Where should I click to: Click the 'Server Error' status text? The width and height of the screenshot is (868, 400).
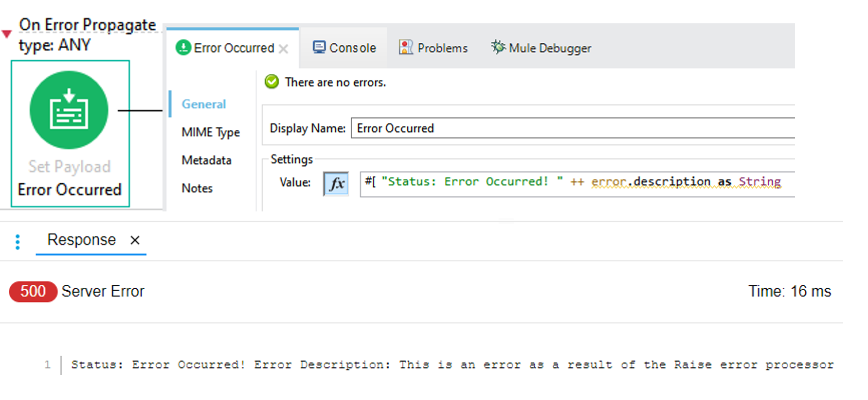[x=103, y=291]
